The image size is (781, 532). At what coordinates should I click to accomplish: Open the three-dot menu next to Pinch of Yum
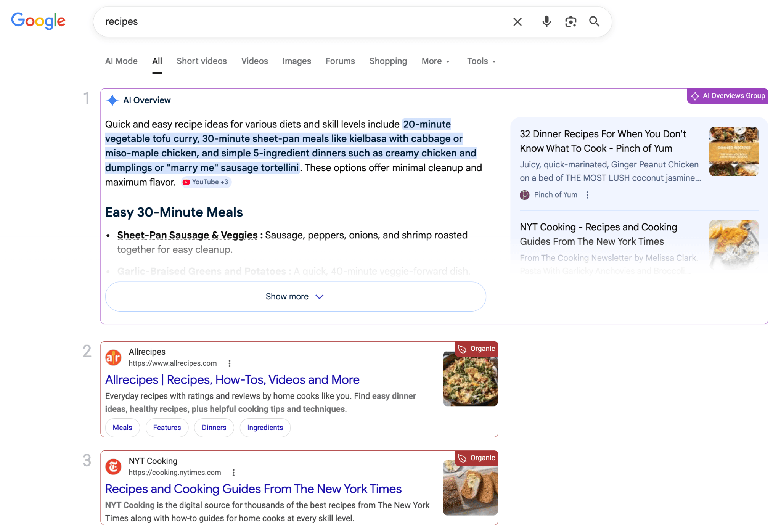pos(587,195)
